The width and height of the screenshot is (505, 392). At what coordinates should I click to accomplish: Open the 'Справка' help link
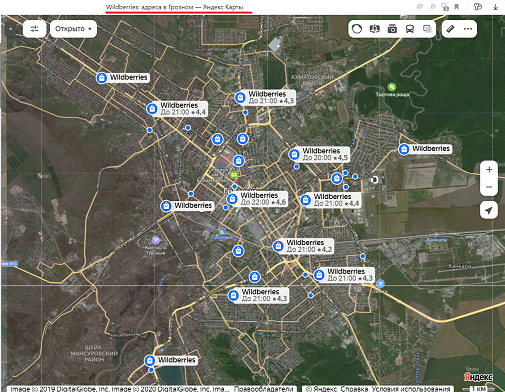coord(354,389)
